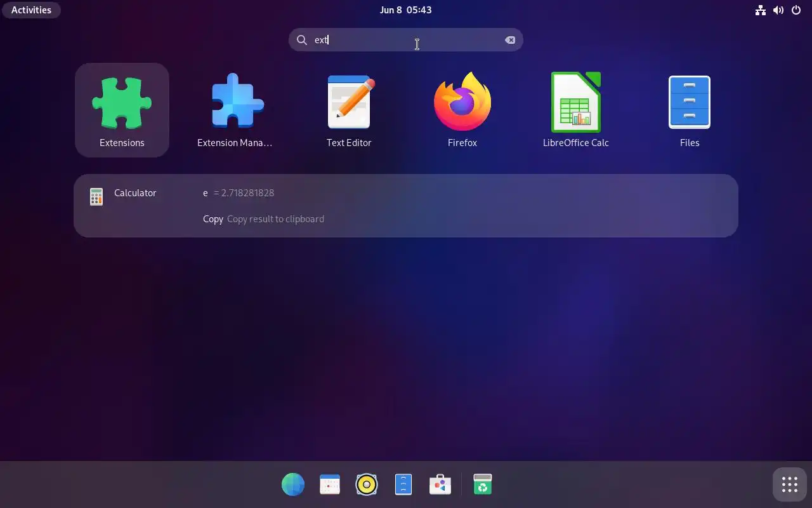Open the Text Editor app
Screen dimensions: 812x508
click(x=349, y=110)
